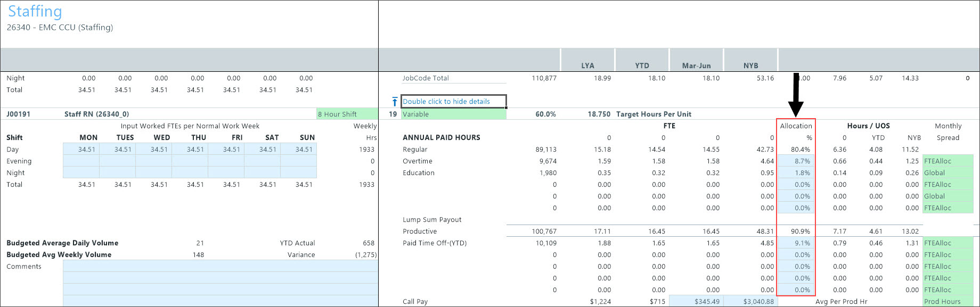Open the '8 Hour Shift' dropdown cell
The image size is (980, 307).
(347, 114)
